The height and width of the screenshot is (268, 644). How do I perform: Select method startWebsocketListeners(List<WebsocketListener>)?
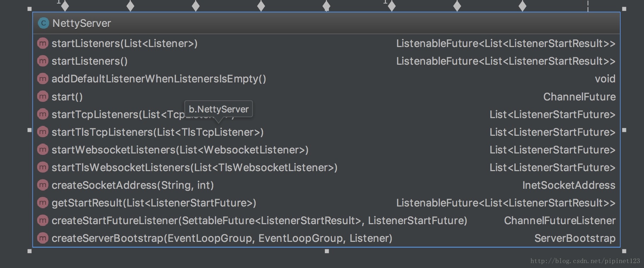(180, 150)
